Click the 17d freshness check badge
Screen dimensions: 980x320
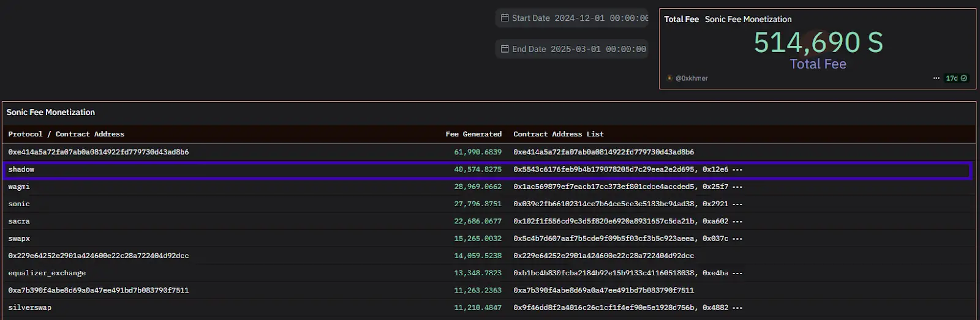point(956,78)
